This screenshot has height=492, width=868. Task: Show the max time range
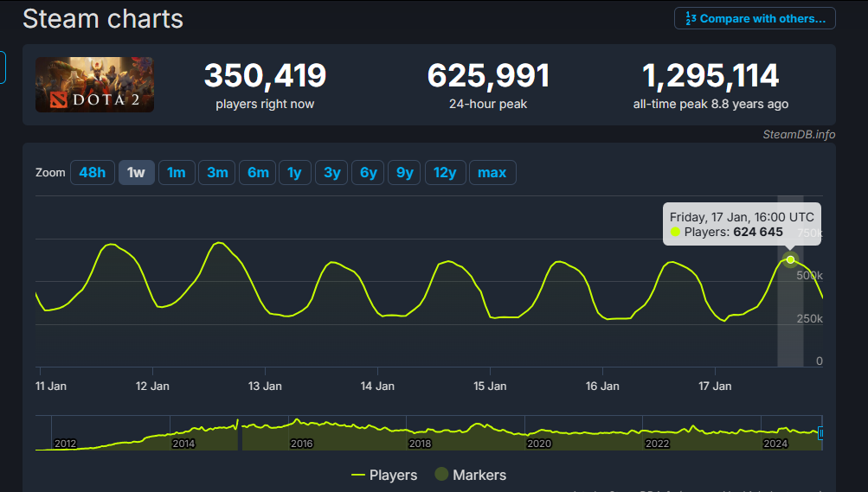click(492, 172)
